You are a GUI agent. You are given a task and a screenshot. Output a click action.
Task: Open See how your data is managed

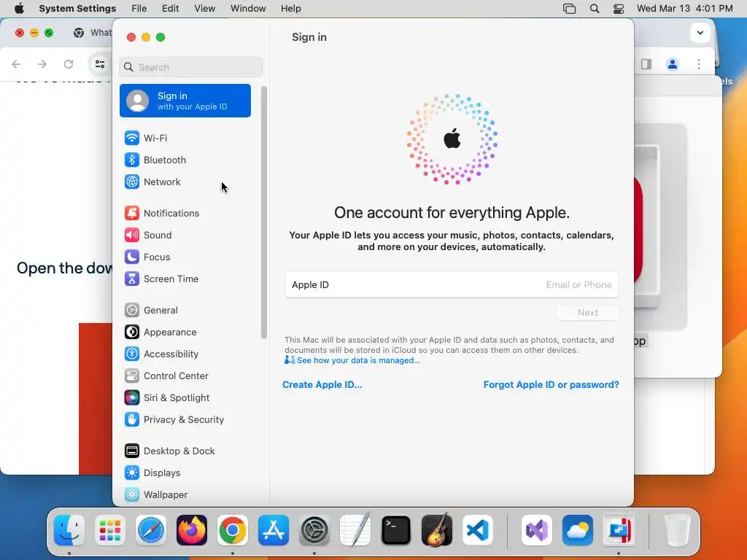(357, 360)
